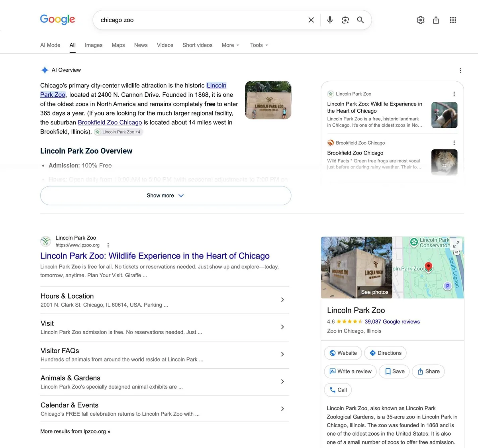Screen dimensions: 478x448
Task: Click the Share button in knowledge panel
Action: pyautogui.click(x=428, y=372)
